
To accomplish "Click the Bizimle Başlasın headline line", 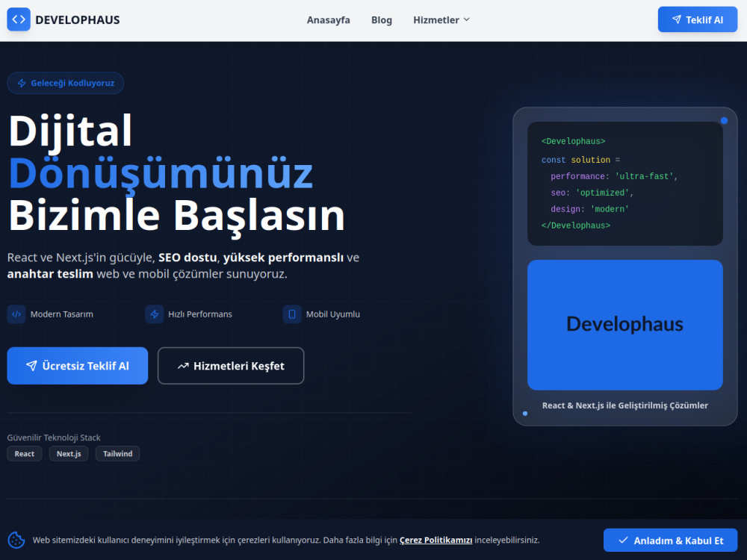I will pyautogui.click(x=177, y=217).
